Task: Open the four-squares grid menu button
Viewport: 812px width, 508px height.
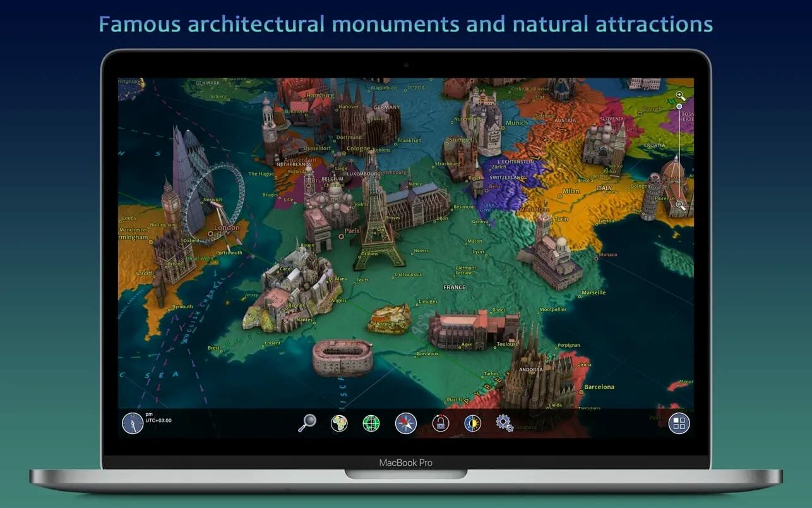Action: (x=679, y=423)
